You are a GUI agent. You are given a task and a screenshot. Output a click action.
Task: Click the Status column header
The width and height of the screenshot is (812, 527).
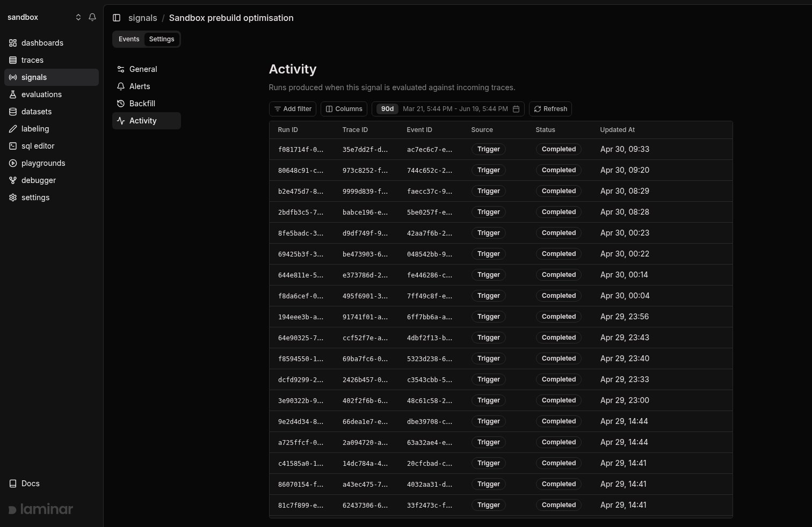click(546, 130)
